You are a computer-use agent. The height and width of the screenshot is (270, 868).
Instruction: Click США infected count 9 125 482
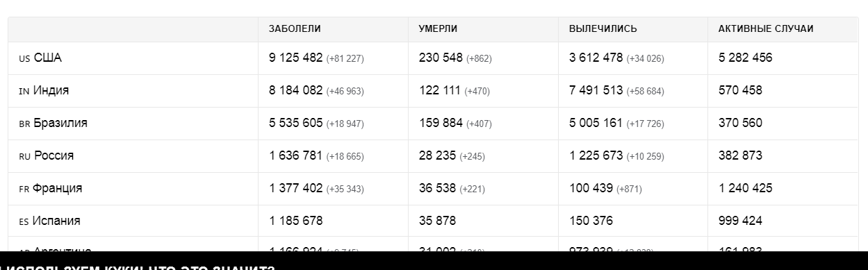pos(295,58)
